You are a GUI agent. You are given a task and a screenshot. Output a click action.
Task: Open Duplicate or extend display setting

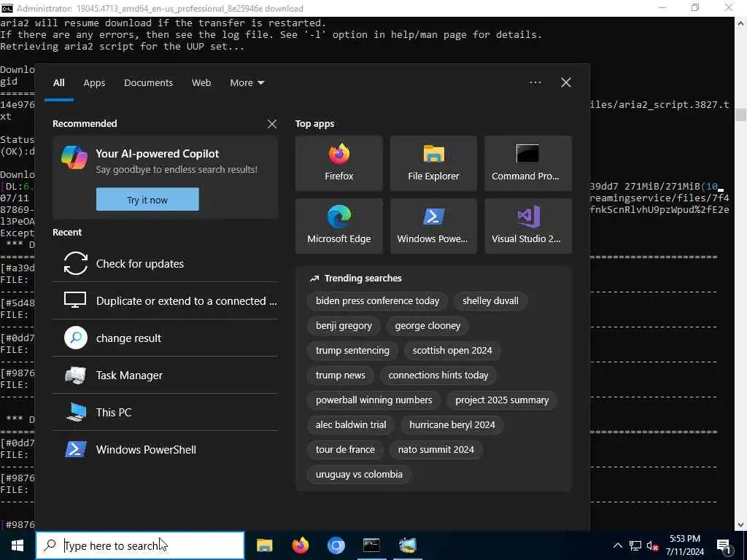tap(165, 301)
